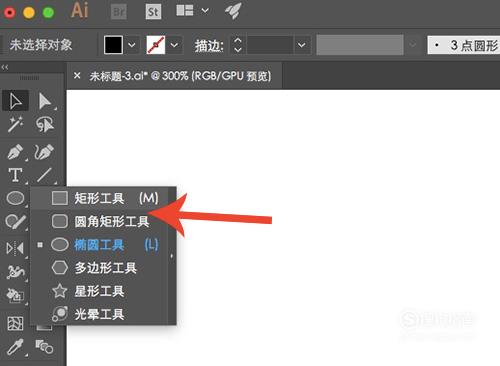Select the Pen tool
This screenshot has height=366, width=500.
point(15,152)
